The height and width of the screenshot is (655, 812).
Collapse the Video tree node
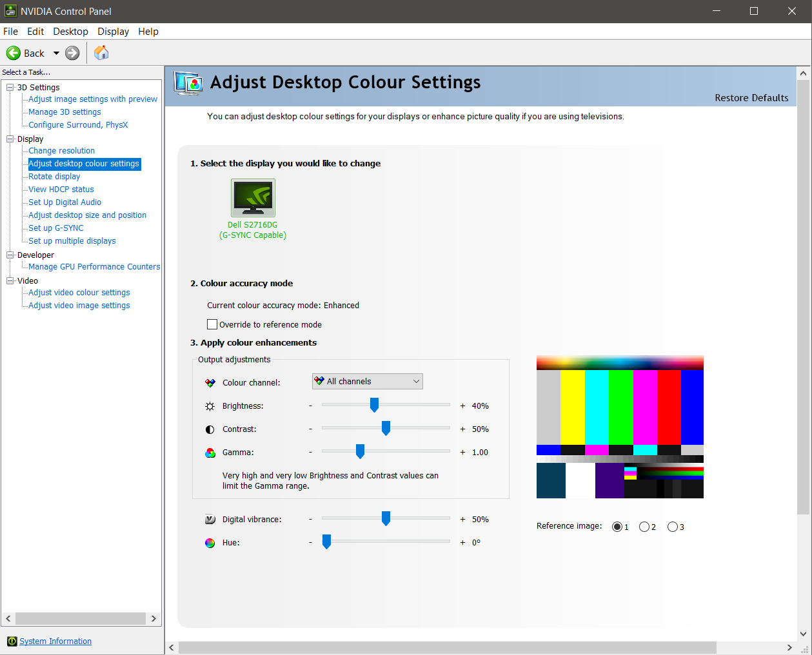(10, 280)
